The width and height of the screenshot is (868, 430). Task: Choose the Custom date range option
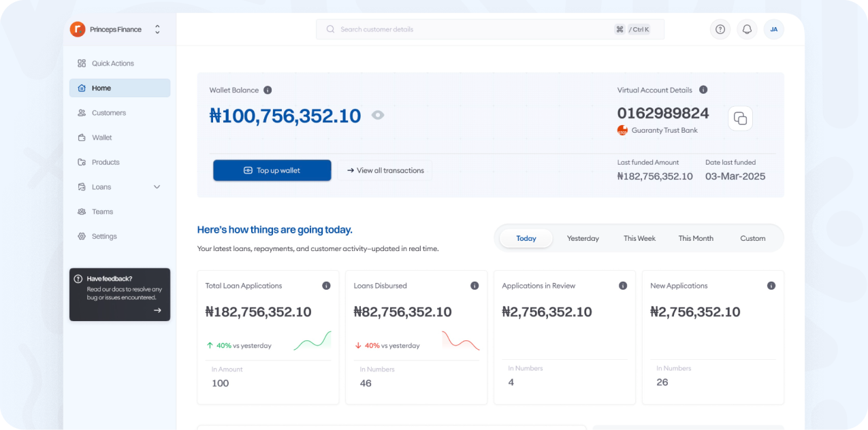pos(752,239)
